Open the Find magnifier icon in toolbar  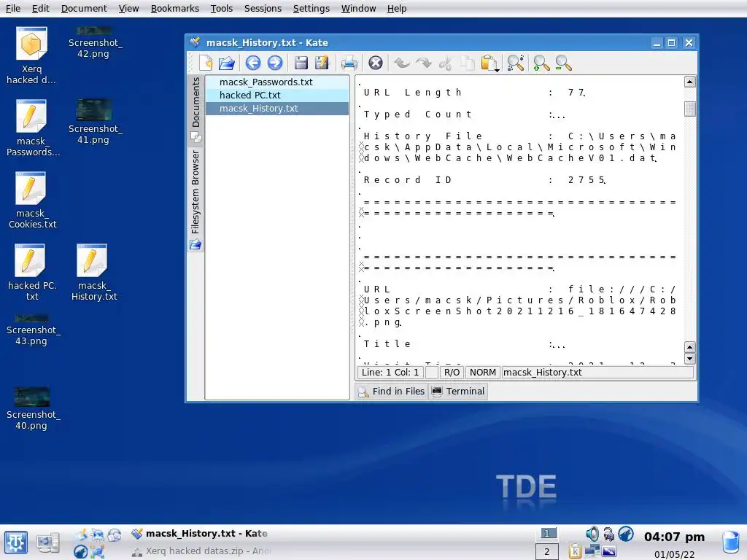tap(516, 63)
